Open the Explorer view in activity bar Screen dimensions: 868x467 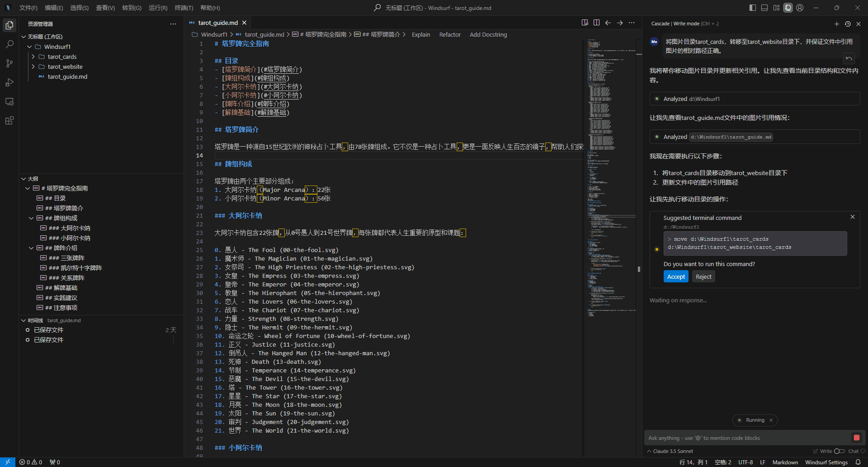pyautogui.click(x=9, y=25)
